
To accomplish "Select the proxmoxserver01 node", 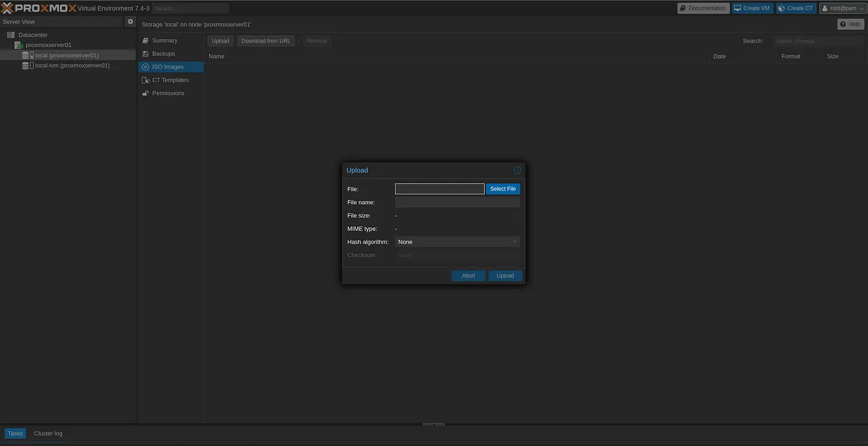I will click(48, 45).
